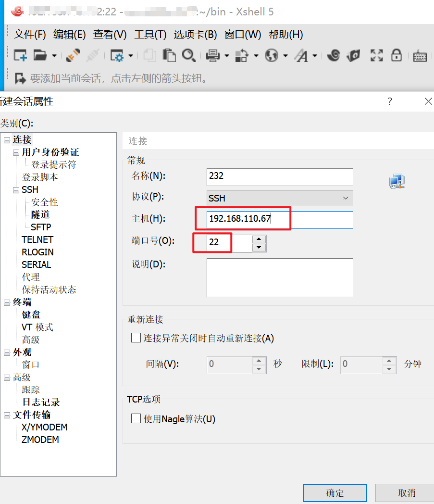Select 登录提示符 in category tree
This screenshot has width=434, height=504.
(54, 164)
